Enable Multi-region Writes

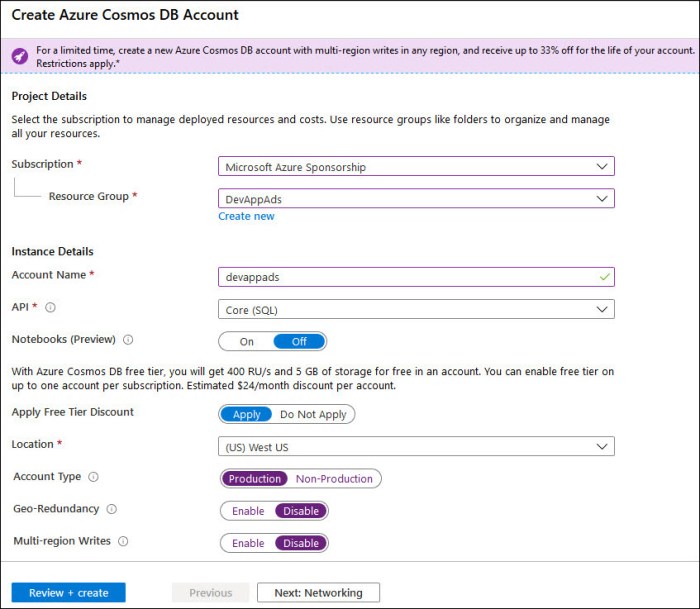pos(248,543)
